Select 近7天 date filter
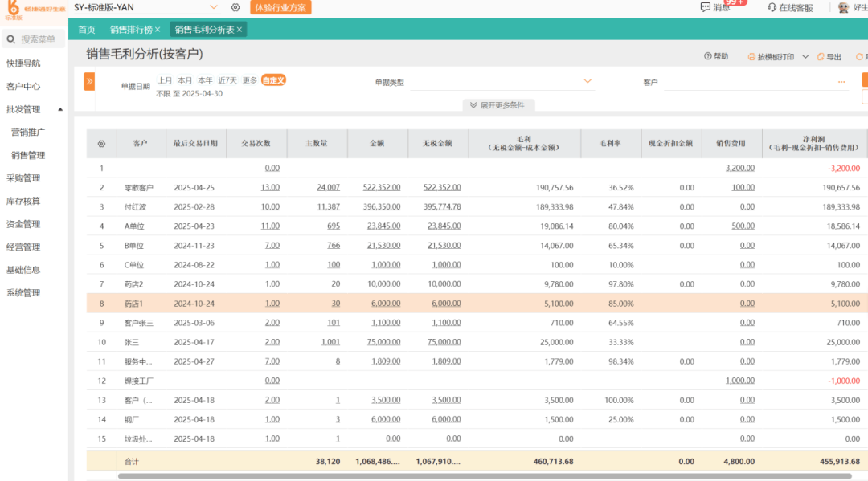The height and width of the screenshot is (481, 868). point(227,80)
